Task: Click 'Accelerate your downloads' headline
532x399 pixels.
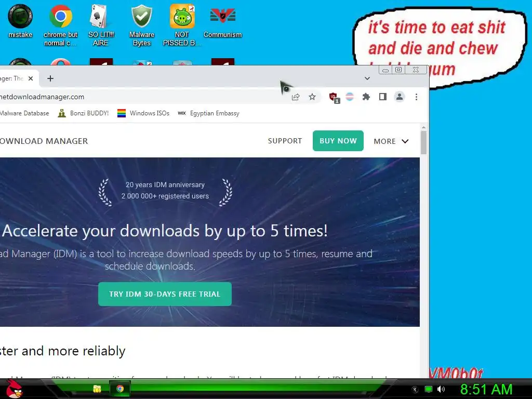Action: [x=165, y=231]
